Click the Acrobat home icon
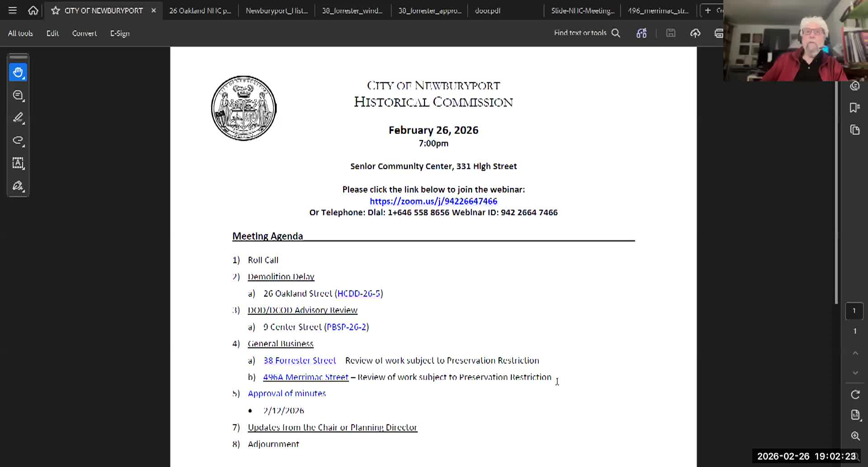This screenshot has width=868, height=467. point(33,10)
